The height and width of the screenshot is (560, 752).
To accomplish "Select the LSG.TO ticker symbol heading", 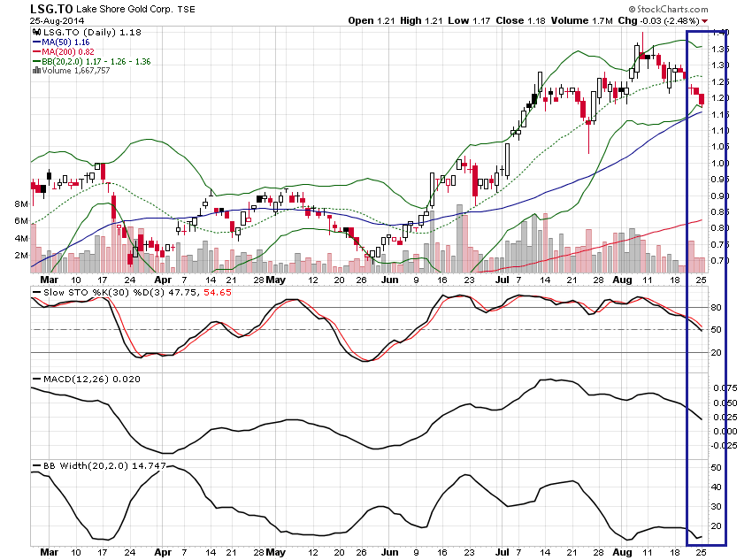I will point(51,9).
